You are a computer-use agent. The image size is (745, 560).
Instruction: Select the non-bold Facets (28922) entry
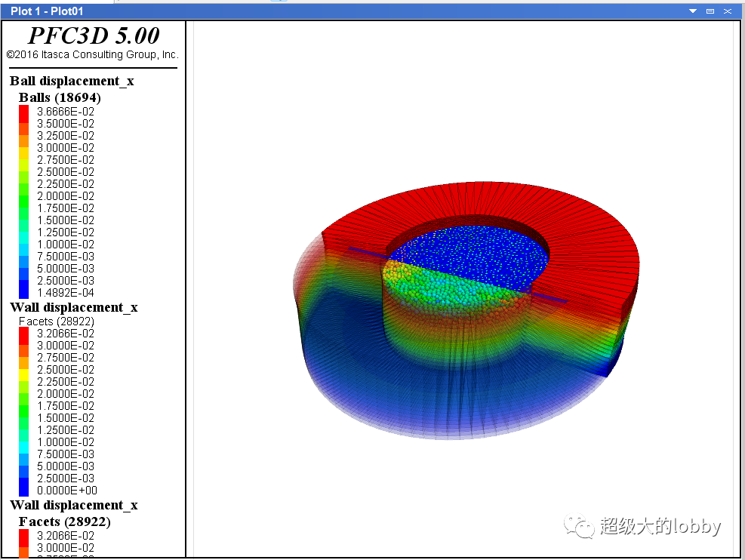(x=57, y=322)
